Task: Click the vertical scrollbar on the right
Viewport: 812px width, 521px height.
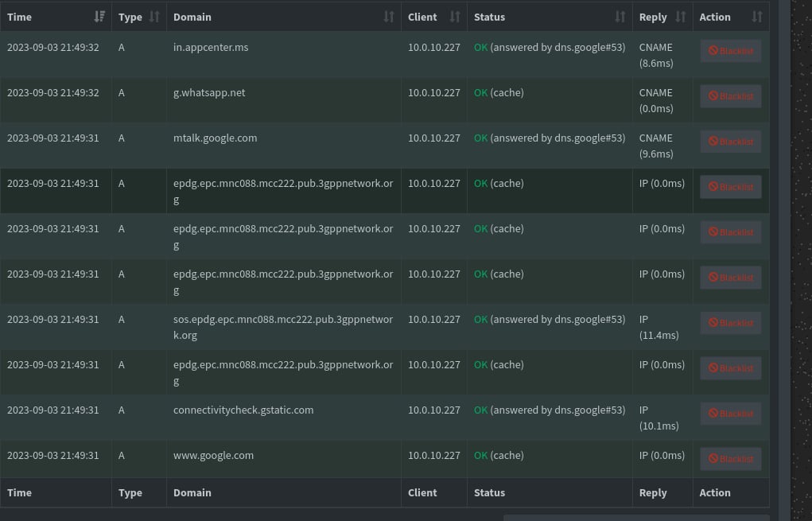Action: (x=784, y=239)
